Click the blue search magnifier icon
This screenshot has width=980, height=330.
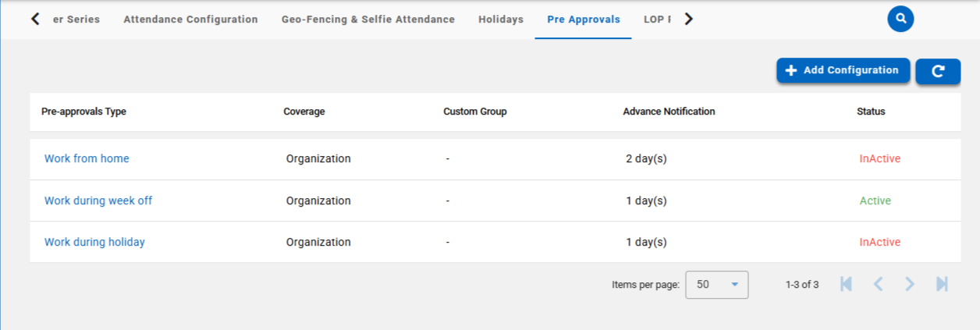point(900,19)
